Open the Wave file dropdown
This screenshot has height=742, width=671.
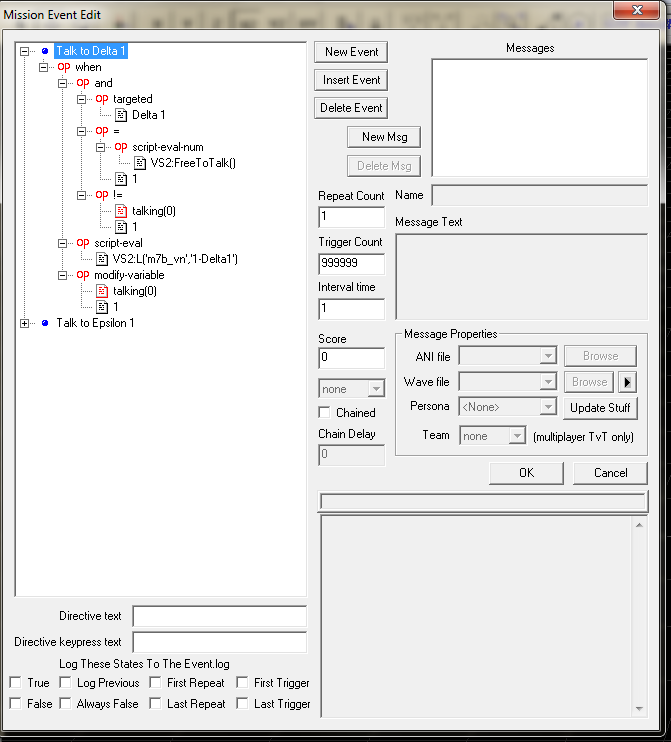548,381
